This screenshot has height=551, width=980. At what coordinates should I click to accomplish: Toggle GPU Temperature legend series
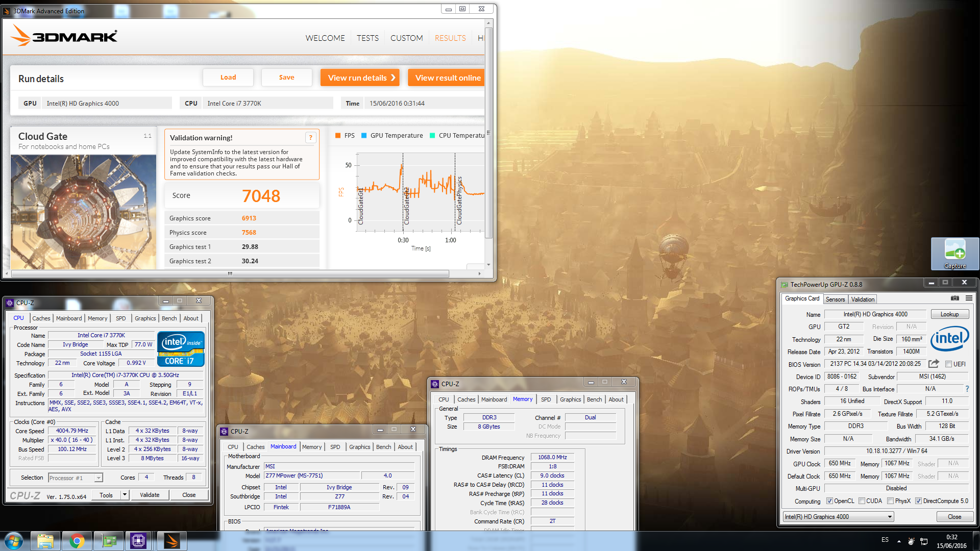392,135
